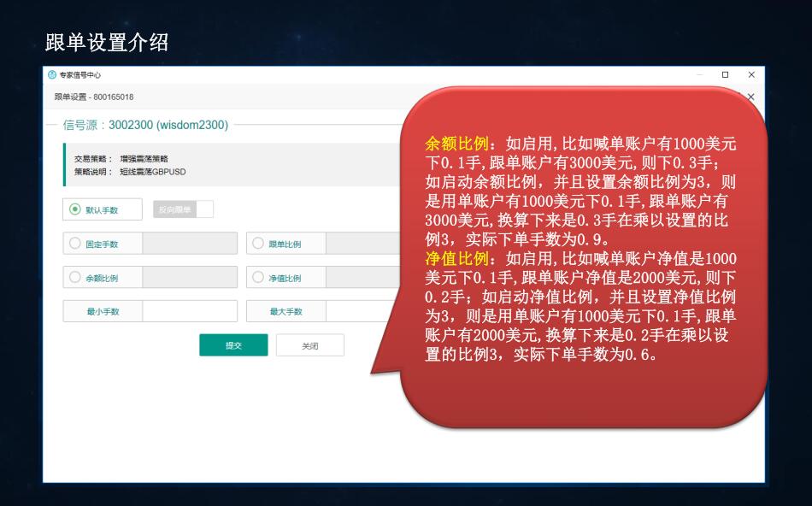Click the 专家信号中心 app icon

point(52,75)
